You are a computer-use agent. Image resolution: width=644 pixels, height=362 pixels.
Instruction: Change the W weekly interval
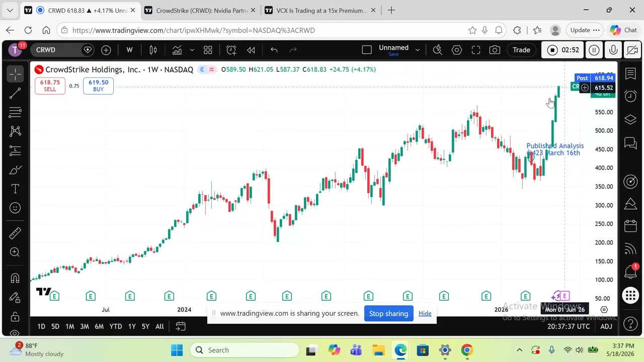(129, 50)
